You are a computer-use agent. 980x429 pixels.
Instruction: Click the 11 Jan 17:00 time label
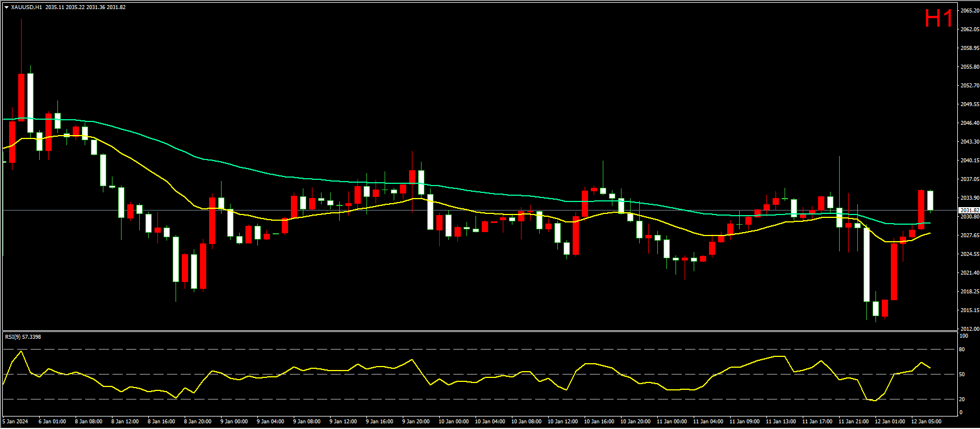click(x=817, y=422)
